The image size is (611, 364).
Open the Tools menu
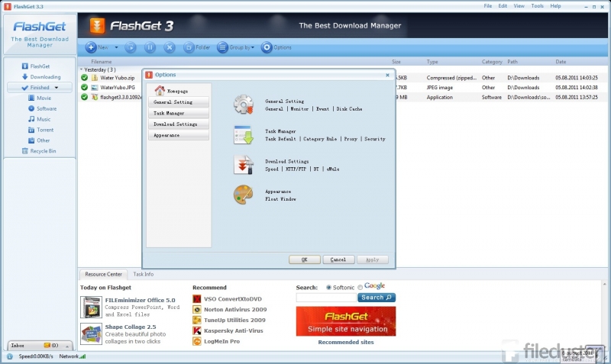click(538, 5)
